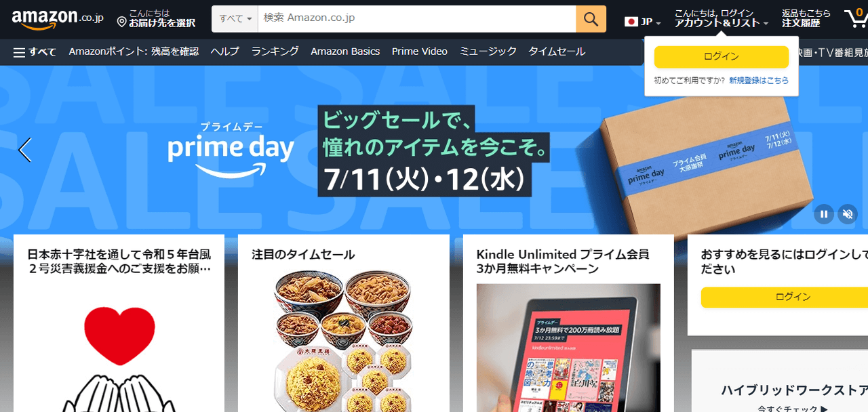868x412 pixels.
Task: Open ランキング from navigation bar
Action: [275, 52]
